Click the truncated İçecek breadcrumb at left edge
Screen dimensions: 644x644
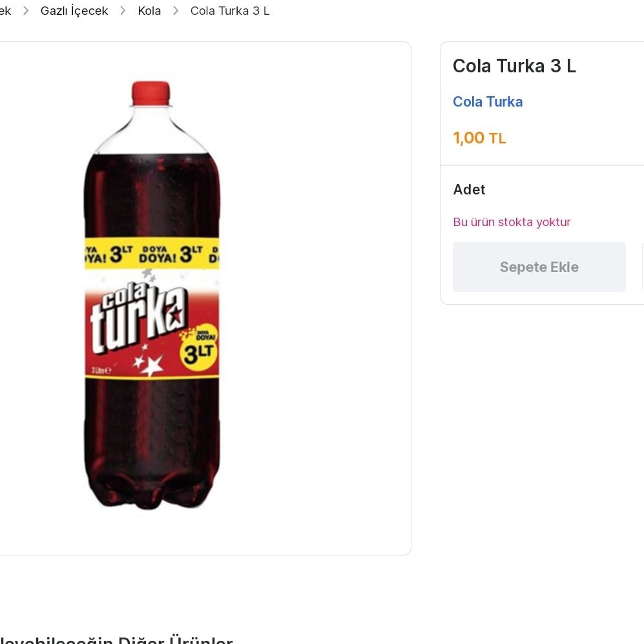point(5,11)
